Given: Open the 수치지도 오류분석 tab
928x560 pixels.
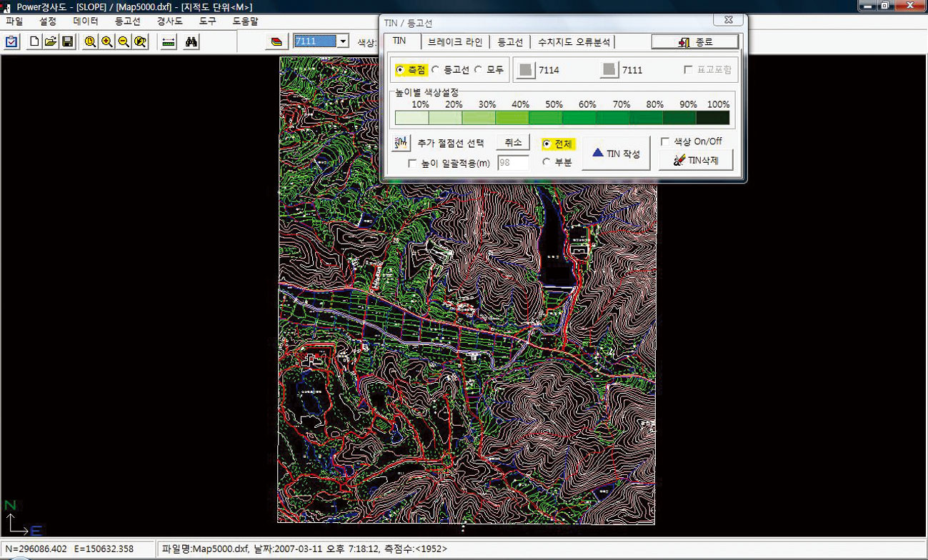Looking at the screenshot, I should (574, 42).
